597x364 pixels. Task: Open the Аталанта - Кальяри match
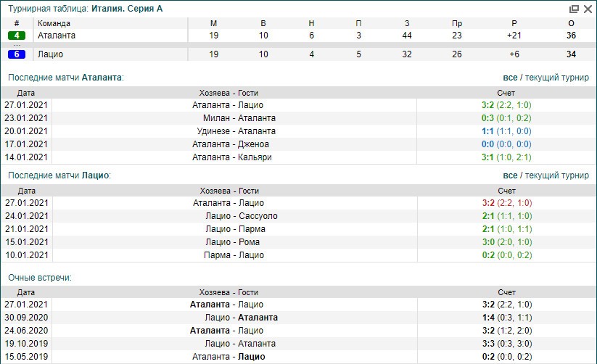[x=228, y=157]
